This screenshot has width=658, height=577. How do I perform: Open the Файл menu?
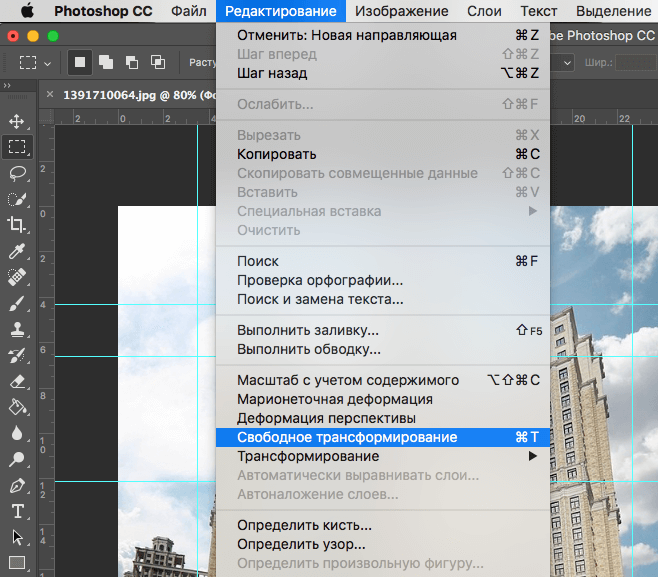tap(189, 11)
